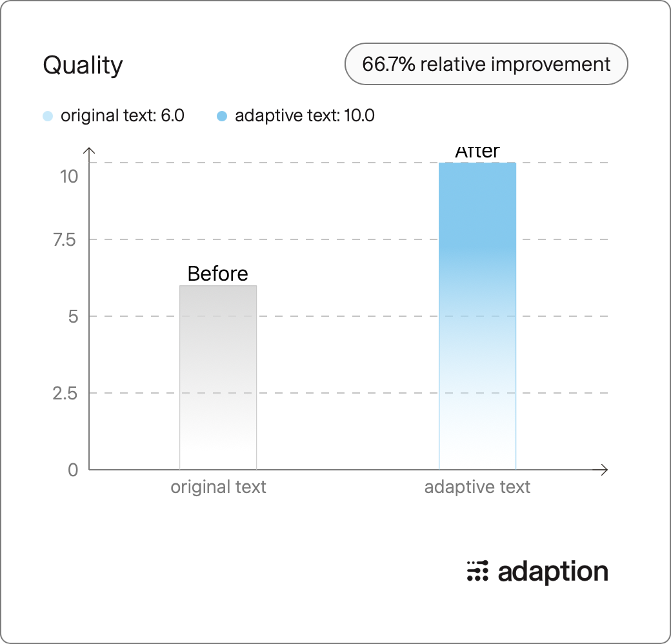The height and width of the screenshot is (644, 671).
Task: Click the 5 y-axis tick label
Action: (73, 317)
